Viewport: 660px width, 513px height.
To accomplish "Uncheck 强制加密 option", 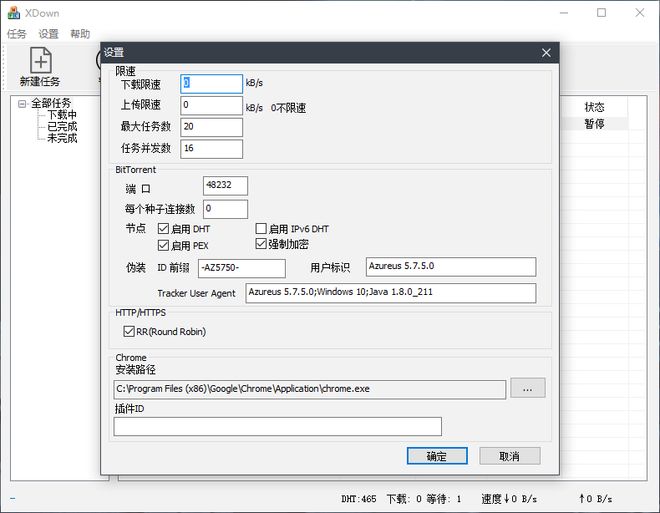I will coord(262,244).
